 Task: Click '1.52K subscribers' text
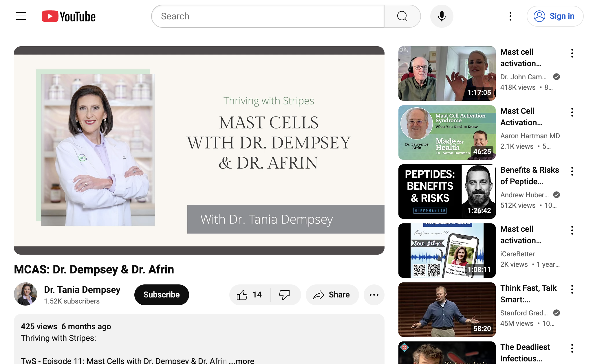[x=72, y=301]
